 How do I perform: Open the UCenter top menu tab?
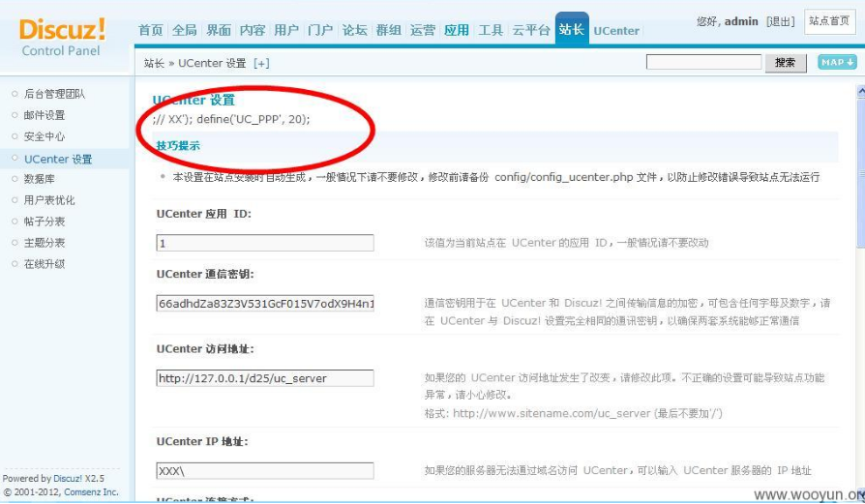616,31
